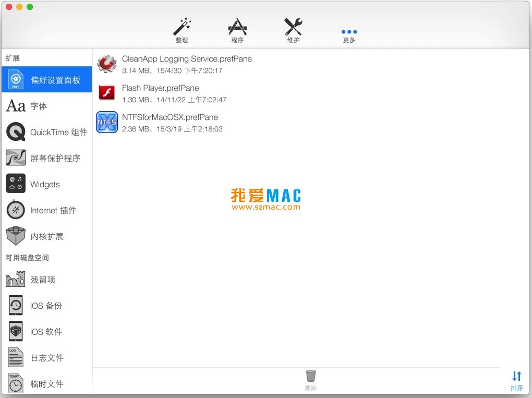The width and height of the screenshot is (532, 398).
Task: Click the Flash Player red icon
Action: point(107,93)
